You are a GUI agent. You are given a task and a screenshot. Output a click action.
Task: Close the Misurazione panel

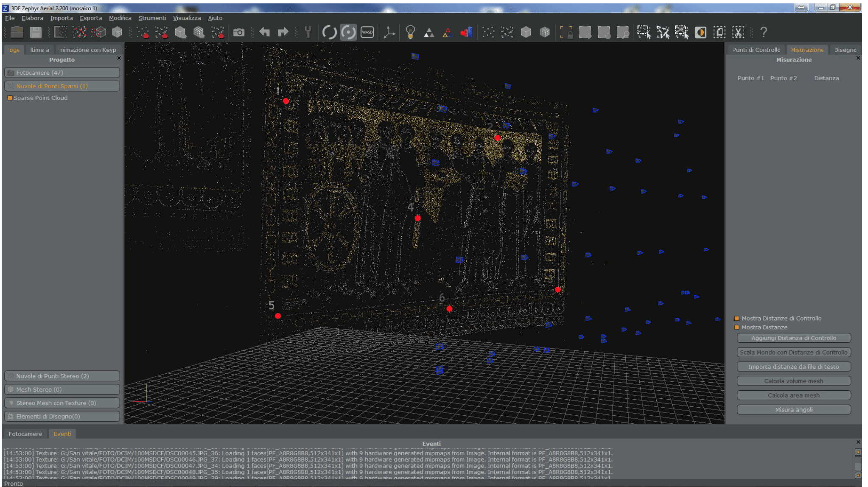858,58
